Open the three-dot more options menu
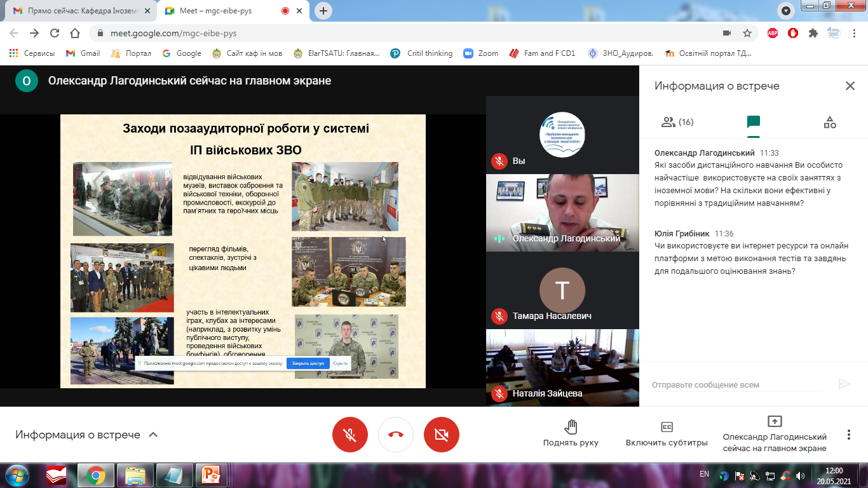The height and width of the screenshot is (488, 868). point(848,435)
